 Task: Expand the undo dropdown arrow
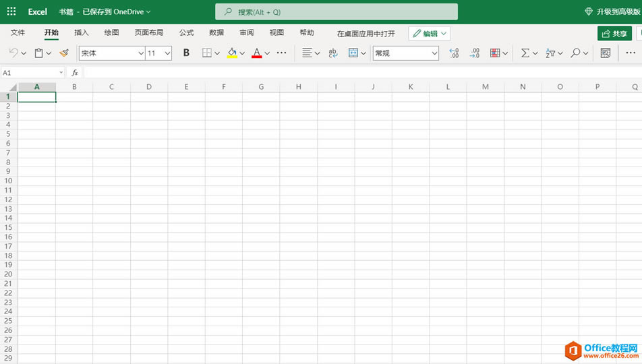(24, 53)
